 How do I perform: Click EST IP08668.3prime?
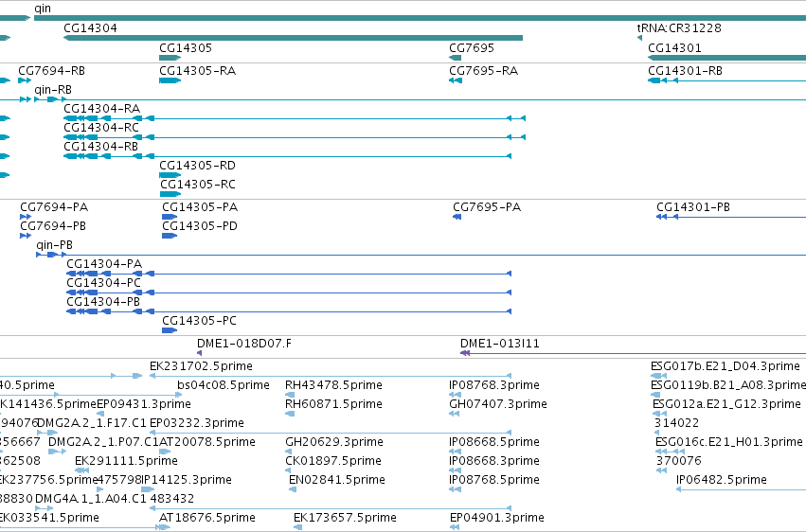(494, 461)
